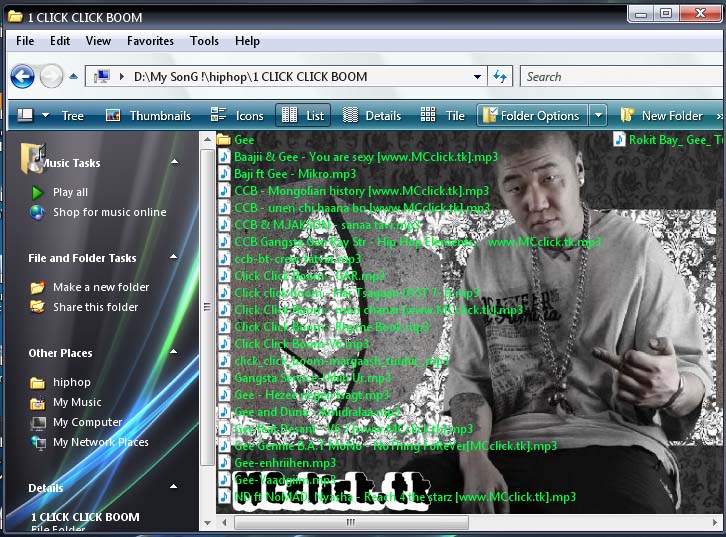Click the green Play all icon
726x537 pixels.
click(x=37, y=193)
